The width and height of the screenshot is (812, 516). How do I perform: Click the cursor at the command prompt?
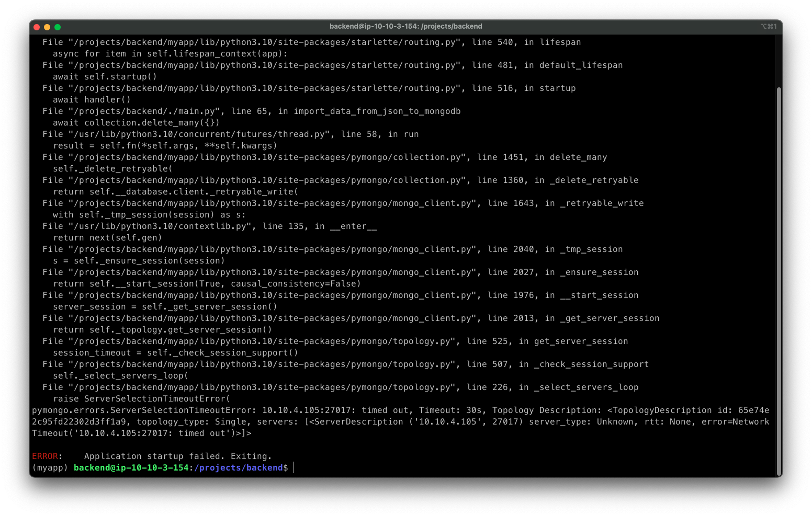[294, 468]
